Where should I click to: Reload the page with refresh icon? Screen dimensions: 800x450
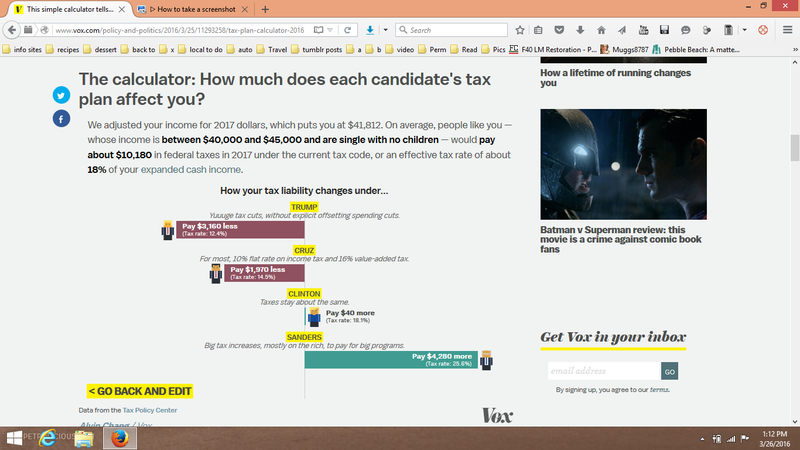(347, 30)
